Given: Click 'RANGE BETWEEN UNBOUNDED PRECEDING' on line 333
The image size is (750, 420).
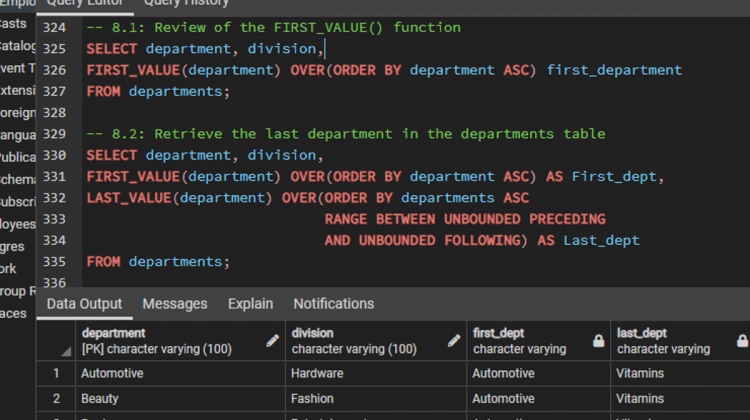Looking at the screenshot, I should tap(465, 219).
